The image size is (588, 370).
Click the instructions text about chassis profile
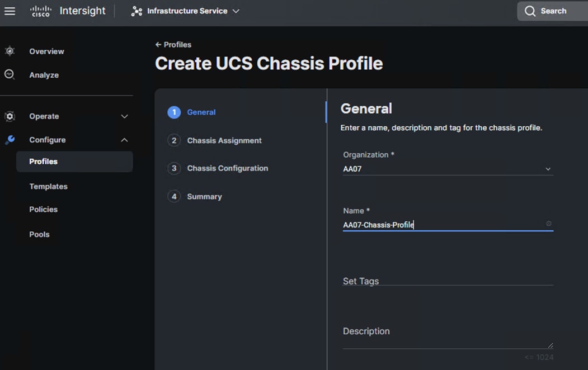coord(441,127)
